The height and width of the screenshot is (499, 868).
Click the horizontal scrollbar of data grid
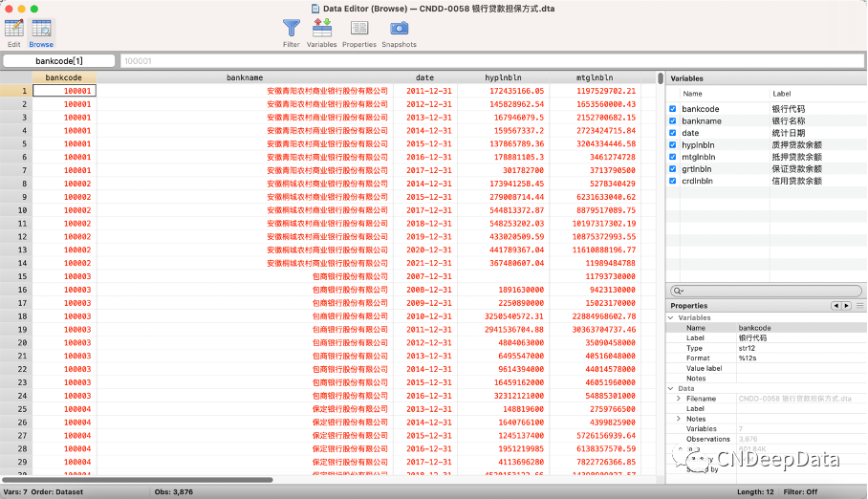click(138, 480)
